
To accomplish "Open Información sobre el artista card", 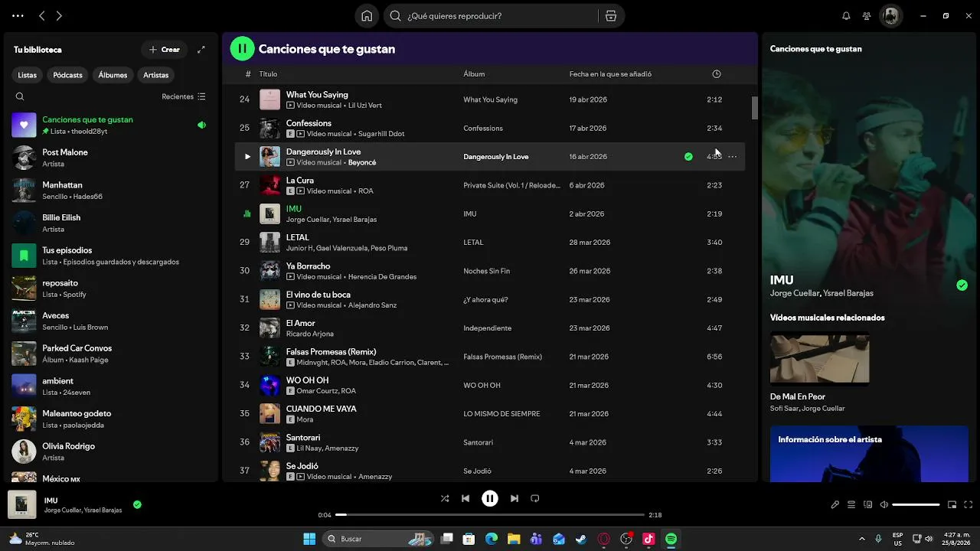I will [x=869, y=455].
